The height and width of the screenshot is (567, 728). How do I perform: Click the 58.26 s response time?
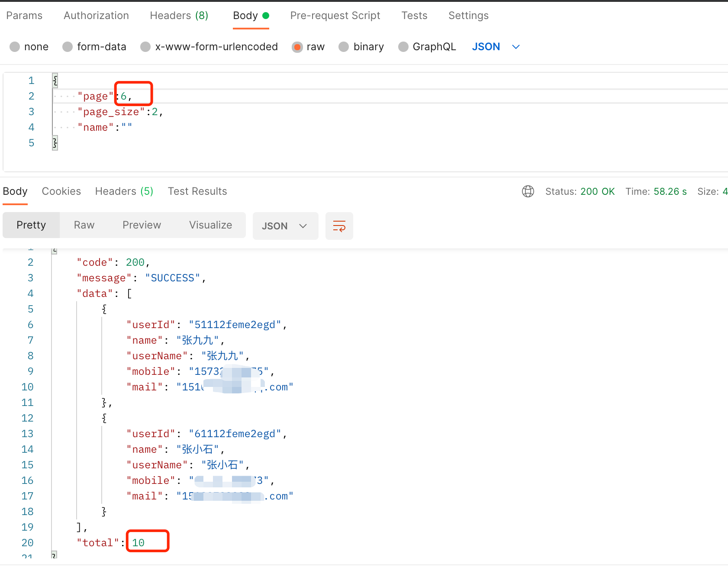tap(670, 191)
